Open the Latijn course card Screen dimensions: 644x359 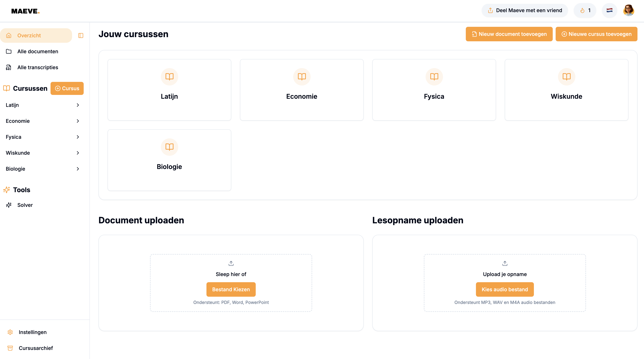click(170, 90)
